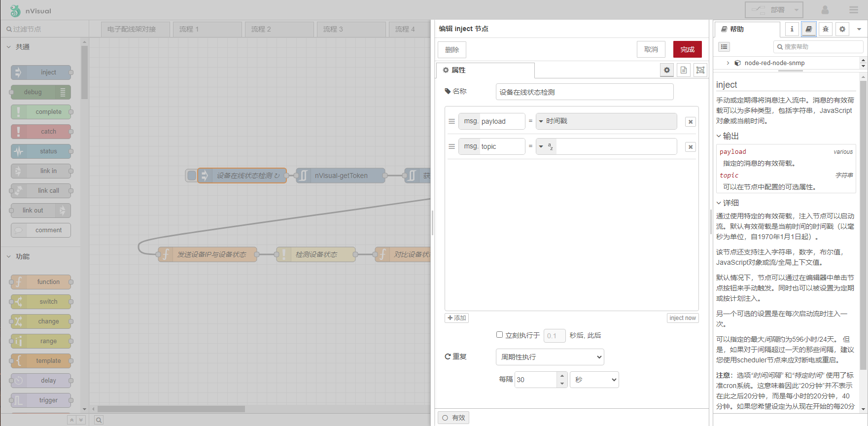Open the configuration nodes gear icon
This screenshot has height=426, width=868.
tap(842, 29)
